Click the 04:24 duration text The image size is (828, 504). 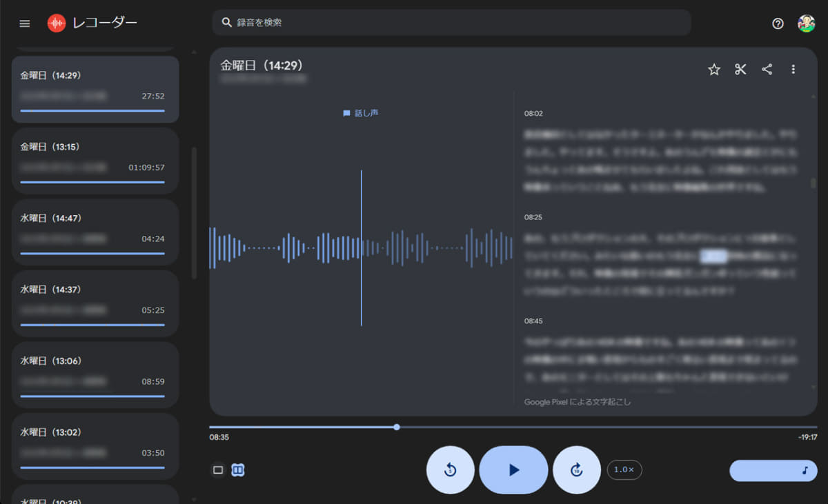tap(153, 239)
